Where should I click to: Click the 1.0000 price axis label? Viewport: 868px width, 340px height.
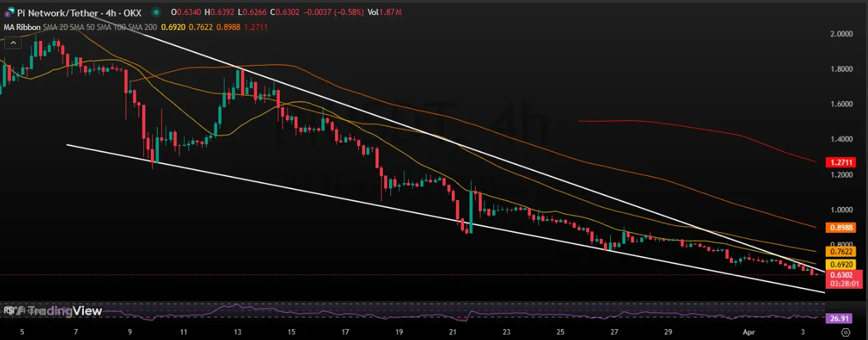click(840, 210)
